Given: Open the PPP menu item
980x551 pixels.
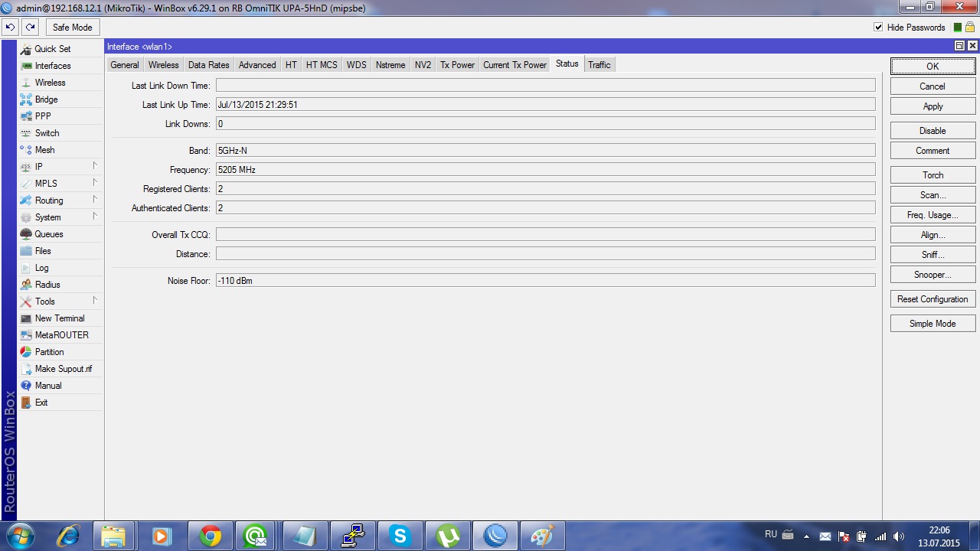Looking at the screenshot, I should click(43, 116).
